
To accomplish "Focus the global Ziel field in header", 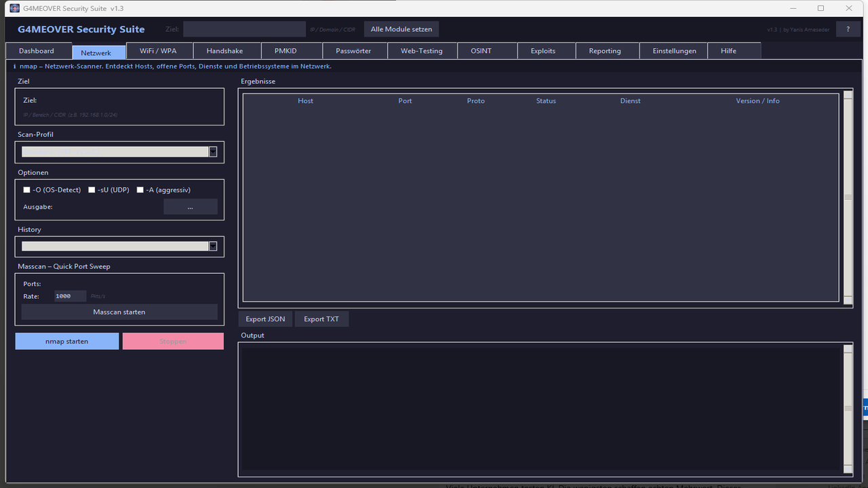I will pyautogui.click(x=244, y=29).
